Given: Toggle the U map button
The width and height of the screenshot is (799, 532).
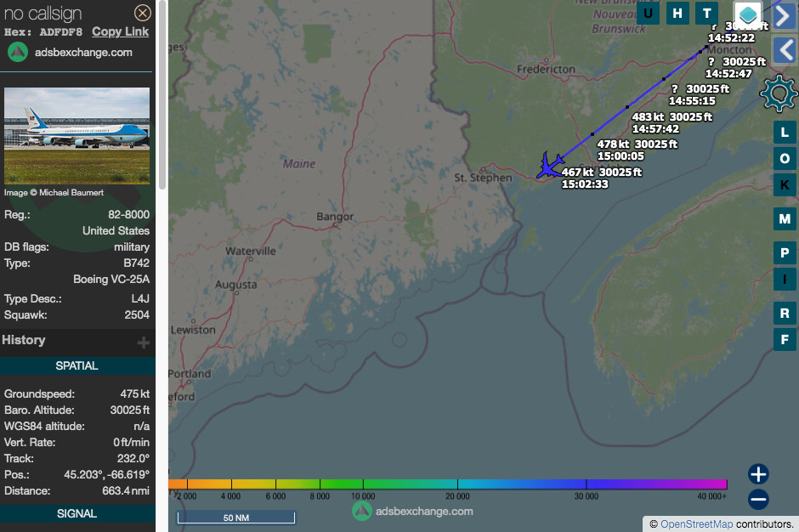Looking at the screenshot, I should coord(648,14).
